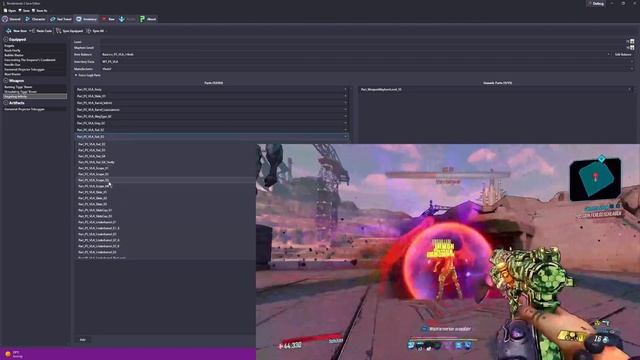The height and width of the screenshot is (360, 640).
Task: Choose Part_PS_VLA_Scope_02 in dropdown list
Action: coord(93,174)
